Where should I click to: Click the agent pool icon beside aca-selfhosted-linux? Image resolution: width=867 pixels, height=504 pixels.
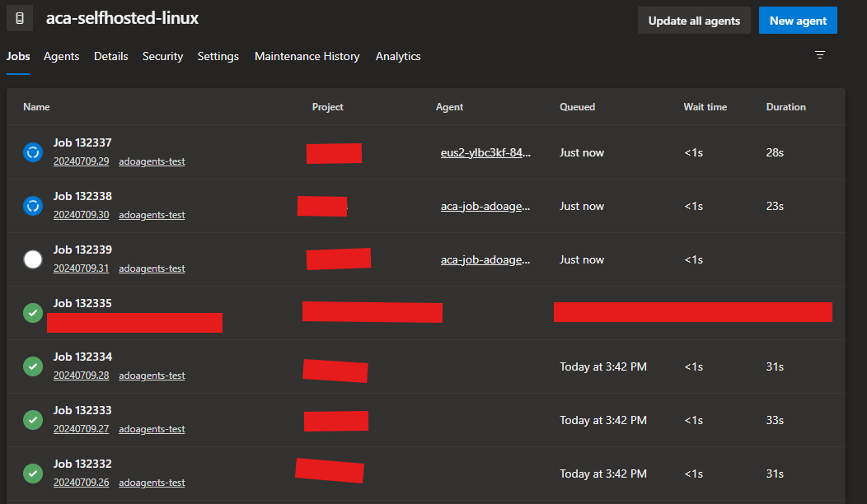pyautogui.click(x=20, y=19)
